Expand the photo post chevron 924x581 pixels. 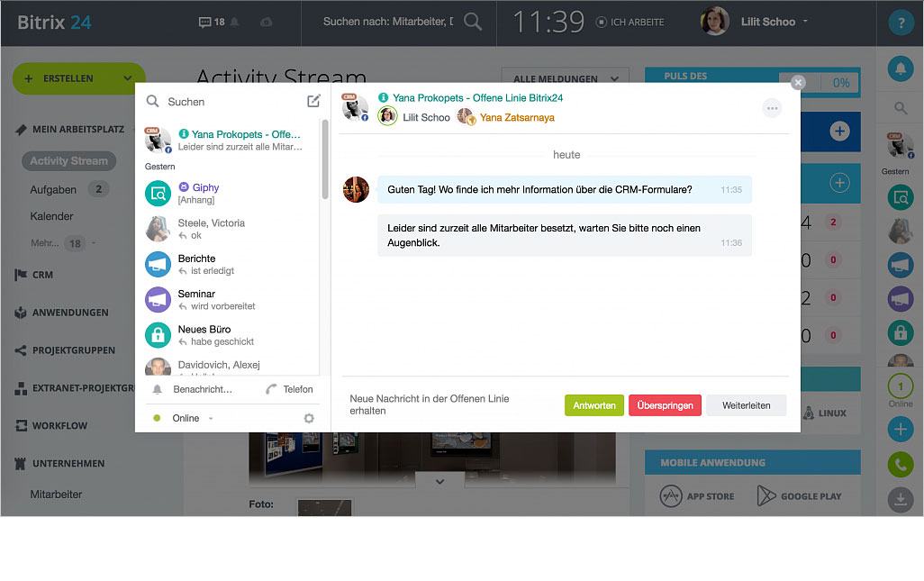(439, 481)
